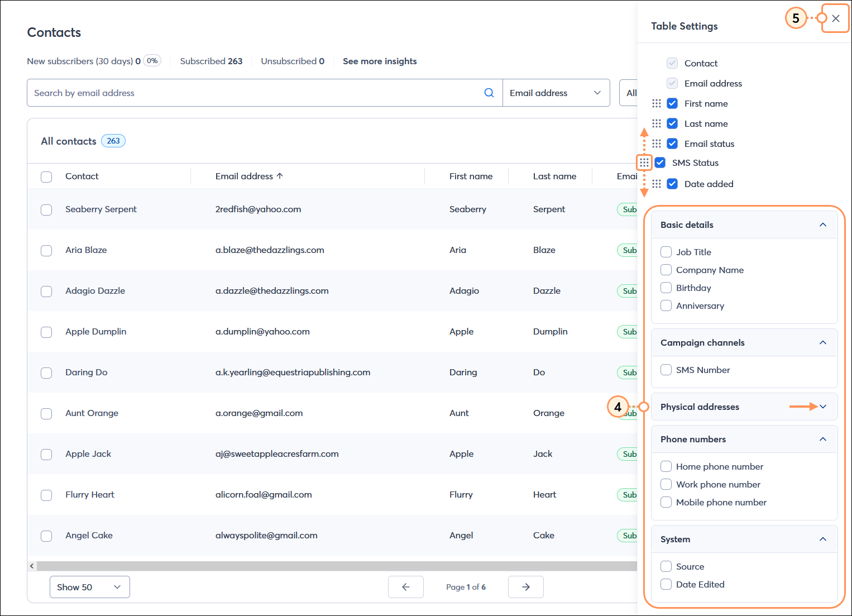Select the Apple Dumplin row checkbox

tap(46, 332)
